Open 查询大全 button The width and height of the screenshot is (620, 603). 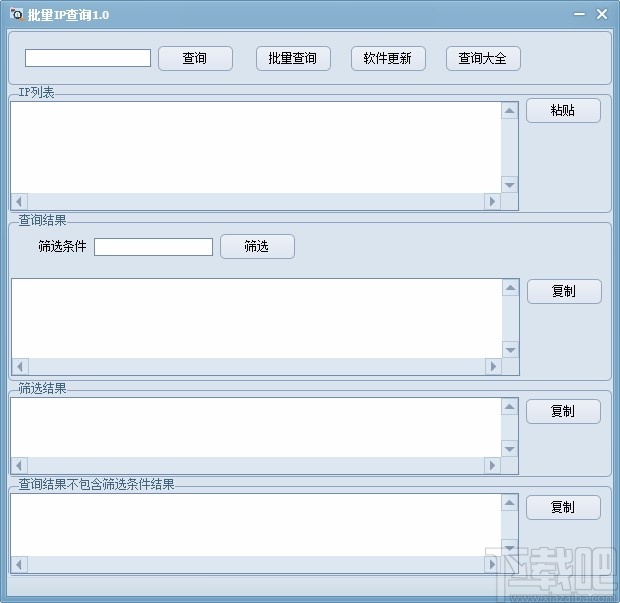(483, 59)
